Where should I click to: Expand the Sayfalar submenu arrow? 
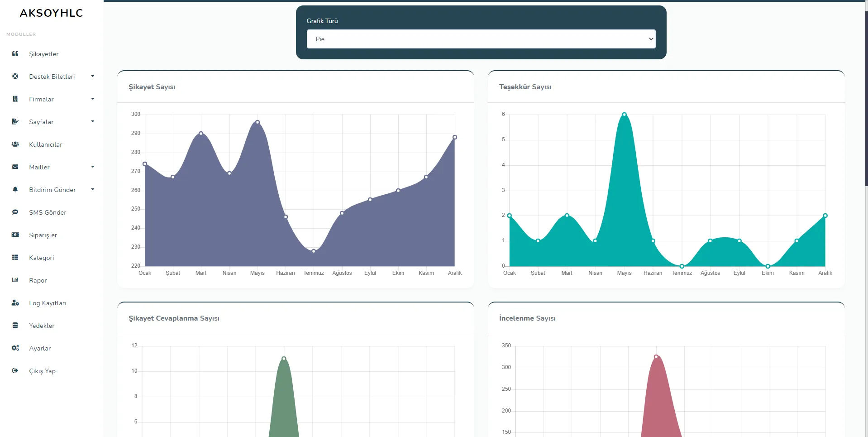click(x=93, y=121)
